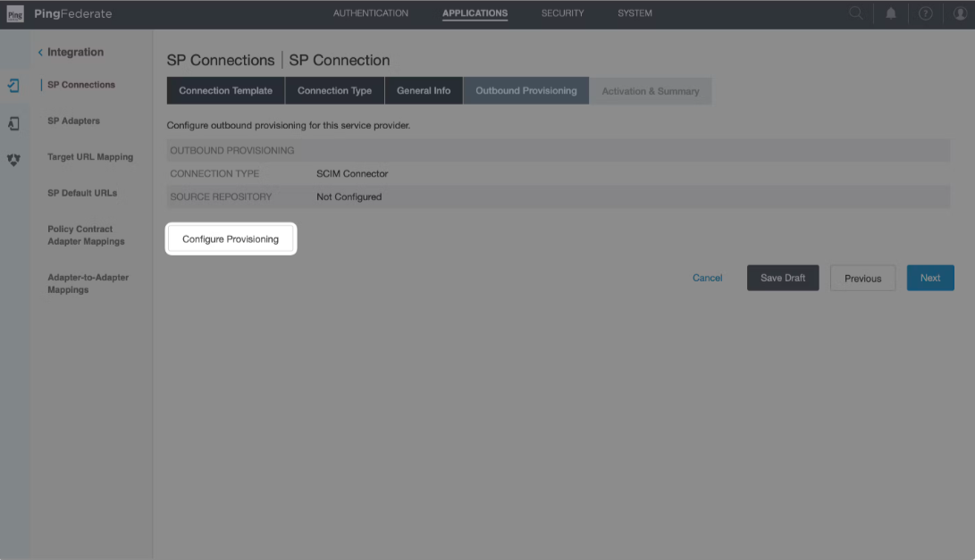Click the Save Draft button

click(x=783, y=278)
